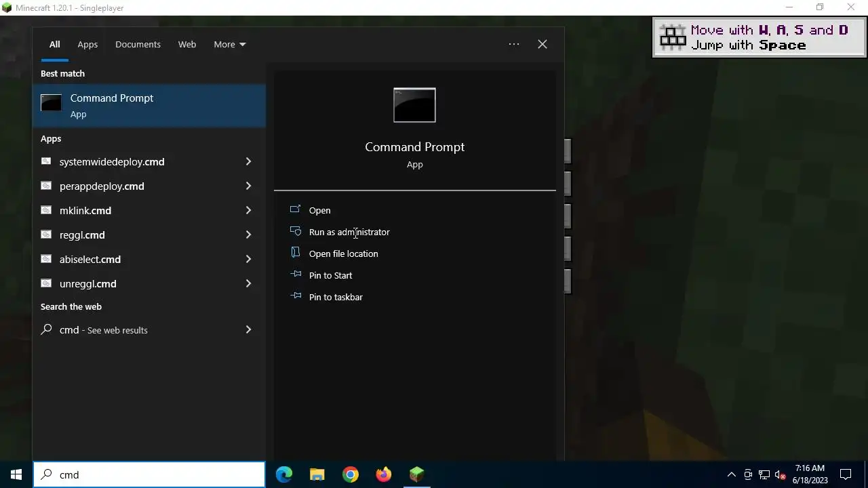This screenshot has width=868, height=488.
Task: Click the Open action icon
Action: 295,209
